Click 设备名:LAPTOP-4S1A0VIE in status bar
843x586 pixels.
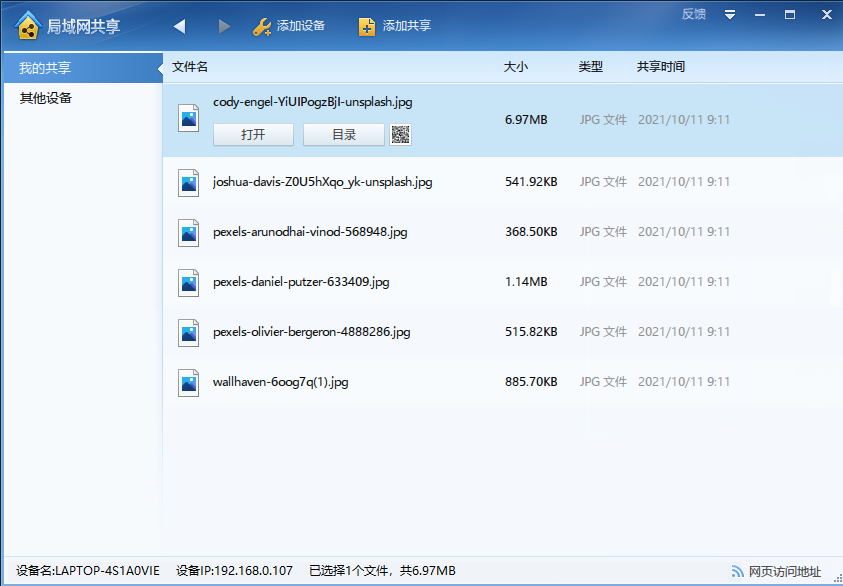(88, 571)
